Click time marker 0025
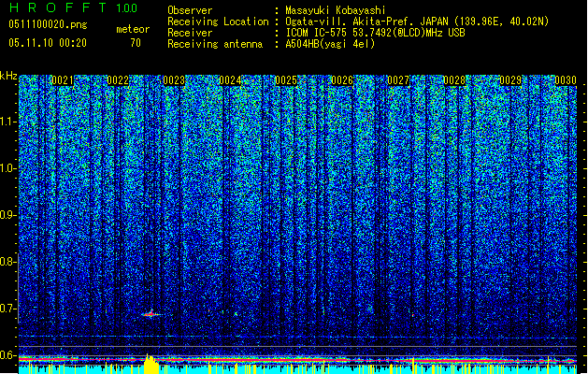The image size is (588, 374). (286, 80)
